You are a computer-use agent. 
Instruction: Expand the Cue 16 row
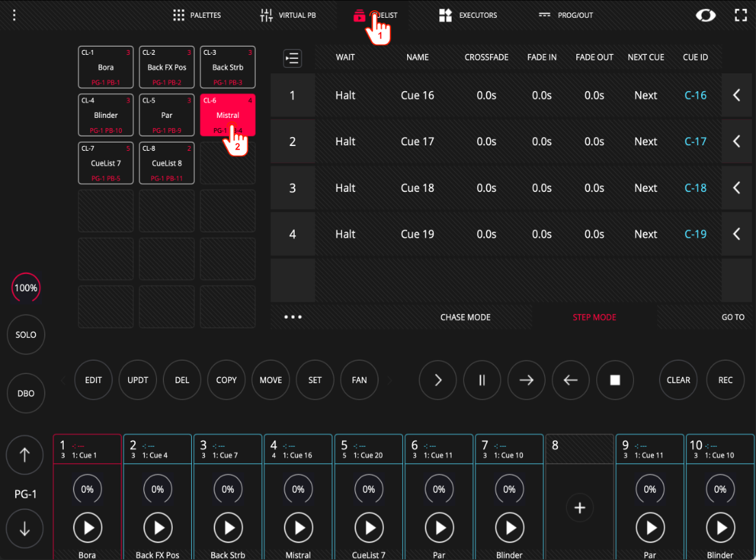tap(736, 95)
